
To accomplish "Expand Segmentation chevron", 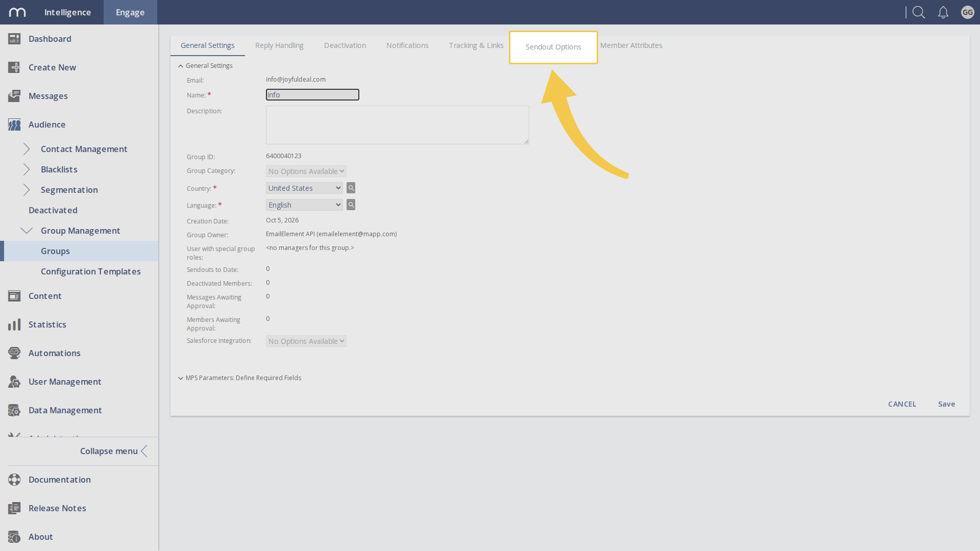I will [27, 190].
